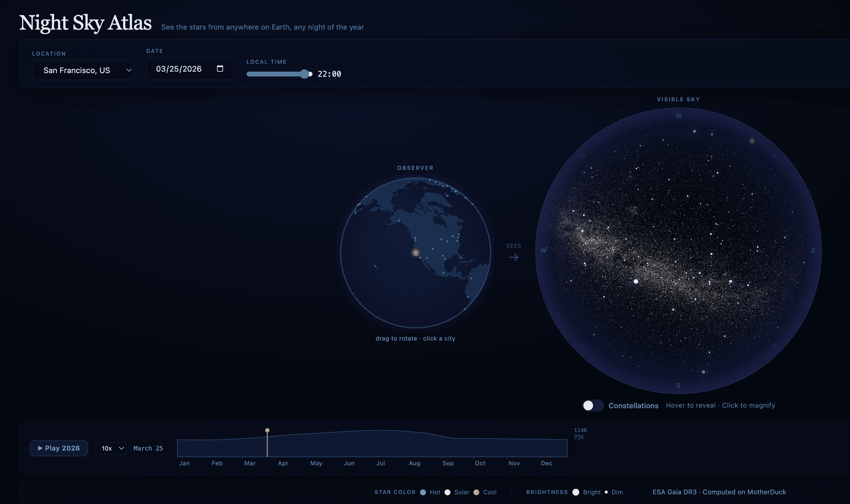This screenshot has height=504, width=850.
Task: Click the visible sky dome to magnify
Action: point(678,250)
